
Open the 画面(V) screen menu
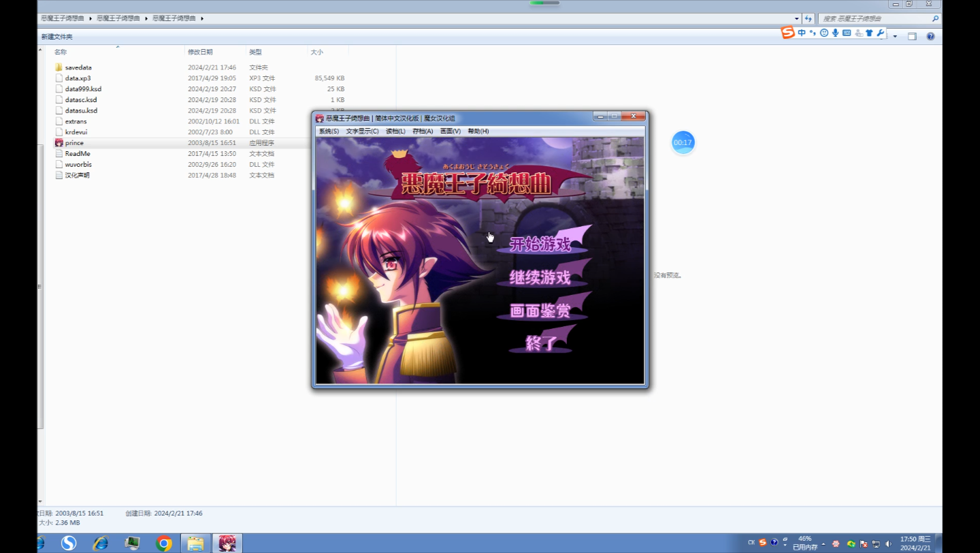coord(450,131)
